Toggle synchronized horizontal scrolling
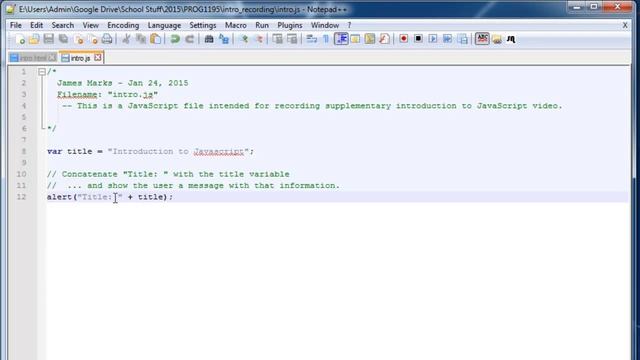Image resolution: width=640 pixels, height=360 pixels. coord(292,39)
